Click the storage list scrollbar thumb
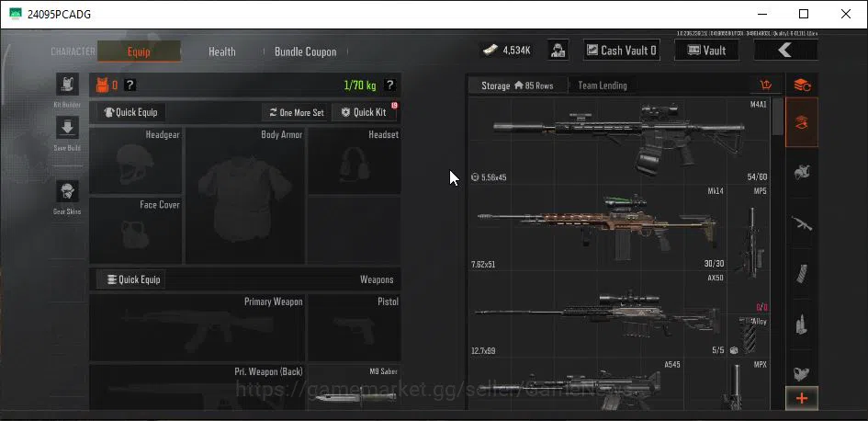Screen dimensions: 868x421 coord(777,117)
